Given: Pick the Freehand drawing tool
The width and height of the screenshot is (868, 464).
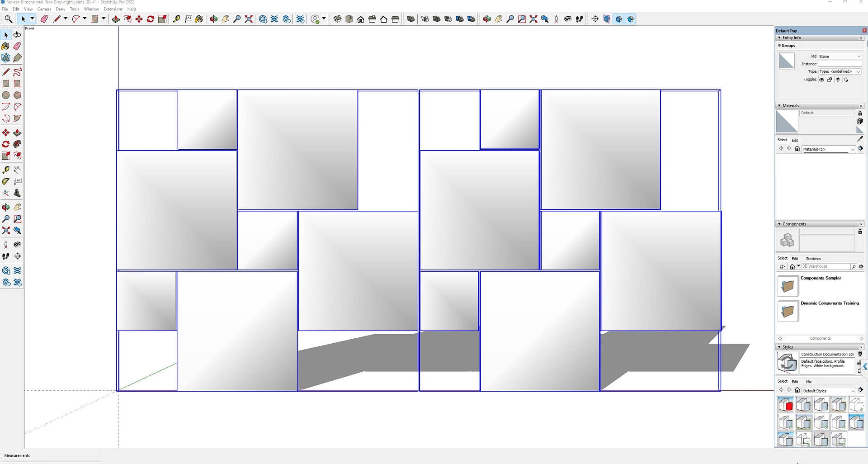Looking at the screenshot, I should click(17, 72).
